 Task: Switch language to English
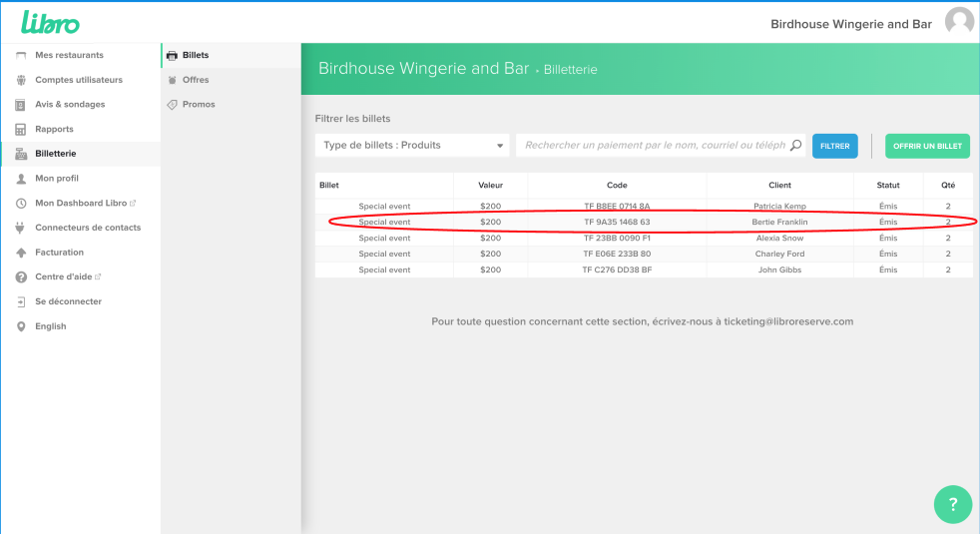50,326
